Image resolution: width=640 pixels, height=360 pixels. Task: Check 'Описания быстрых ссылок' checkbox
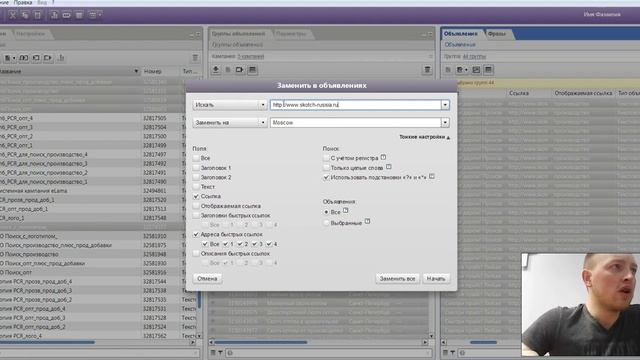(196, 253)
